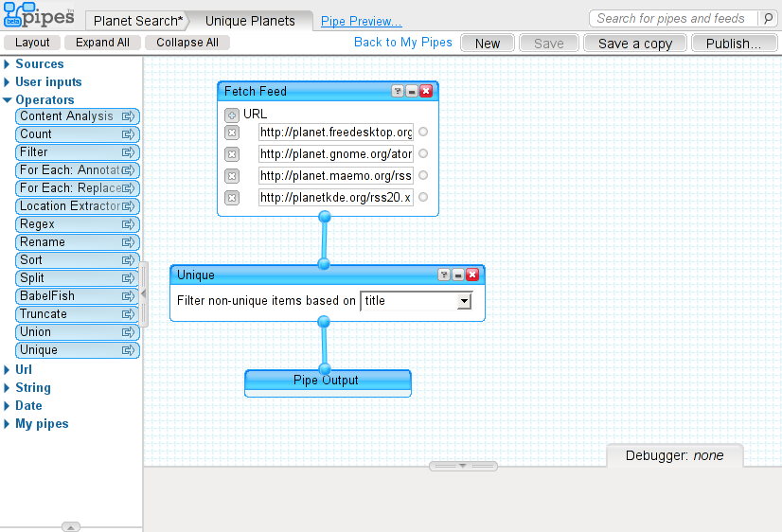Click the plus icon to add a URL
The image size is (782, 532).
point(231,115)
